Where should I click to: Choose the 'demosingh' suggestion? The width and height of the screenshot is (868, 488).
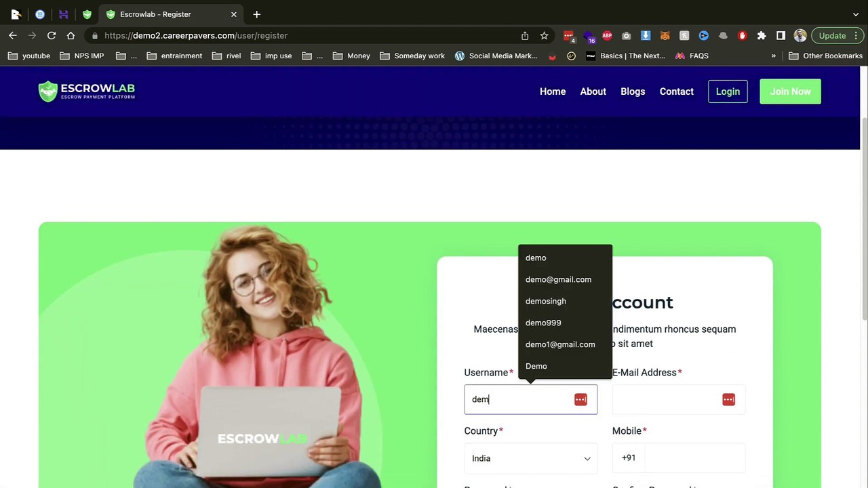tap(565, 301)
